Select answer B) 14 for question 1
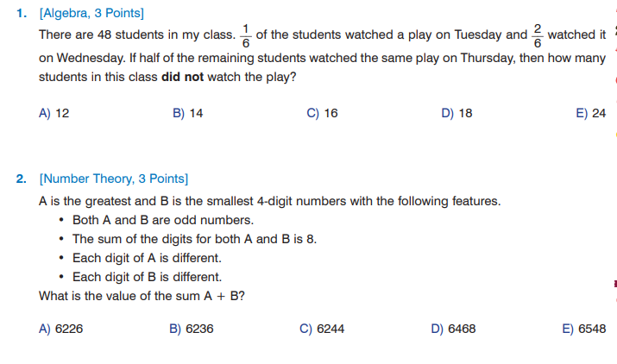617x364 pixels. click(187, 113)
